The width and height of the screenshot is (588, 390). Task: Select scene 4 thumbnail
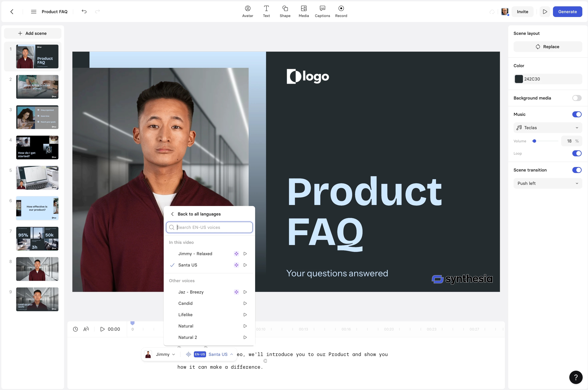coord(37,147)
